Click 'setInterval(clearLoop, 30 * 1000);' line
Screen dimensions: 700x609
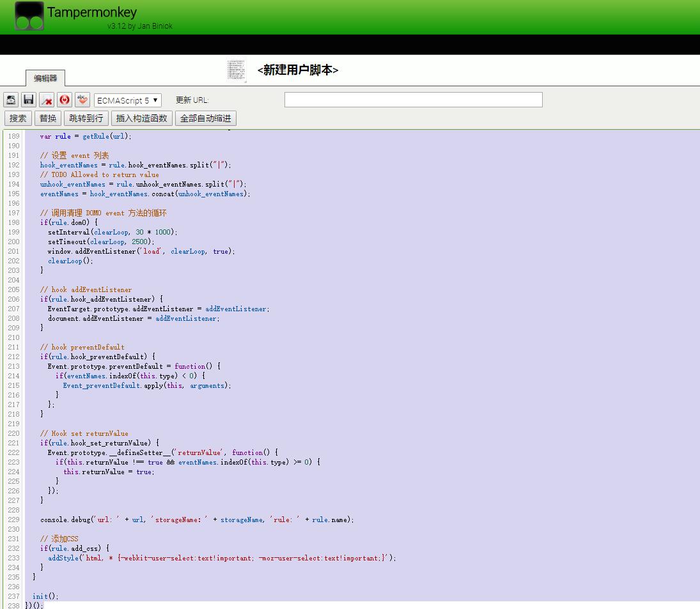[x=113, y=232]
